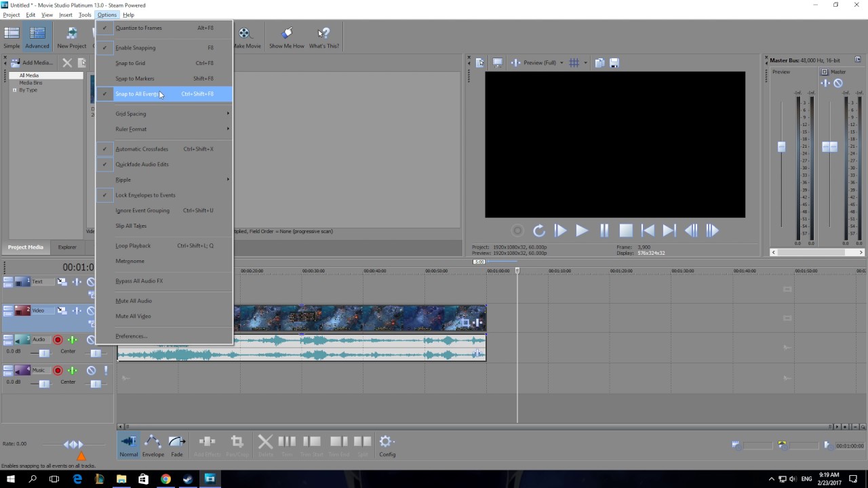The height and width of the screenshot is (488, 868).
Task: Expand By Type media bin
Action: (x=14, y=90)
